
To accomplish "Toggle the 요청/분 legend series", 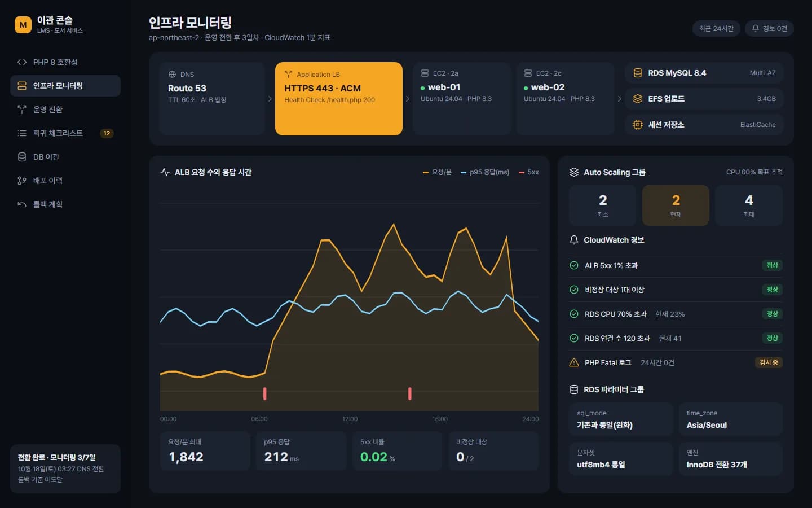I will coord(437,172).
